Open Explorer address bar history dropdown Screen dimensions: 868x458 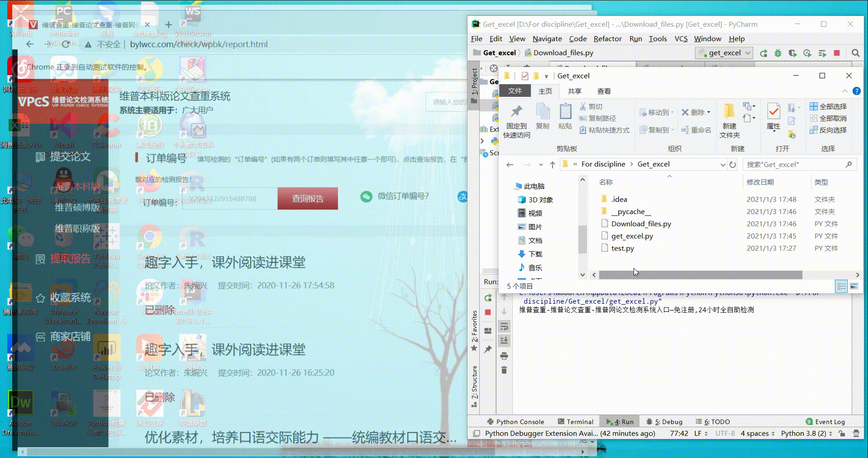pos(723,165)
